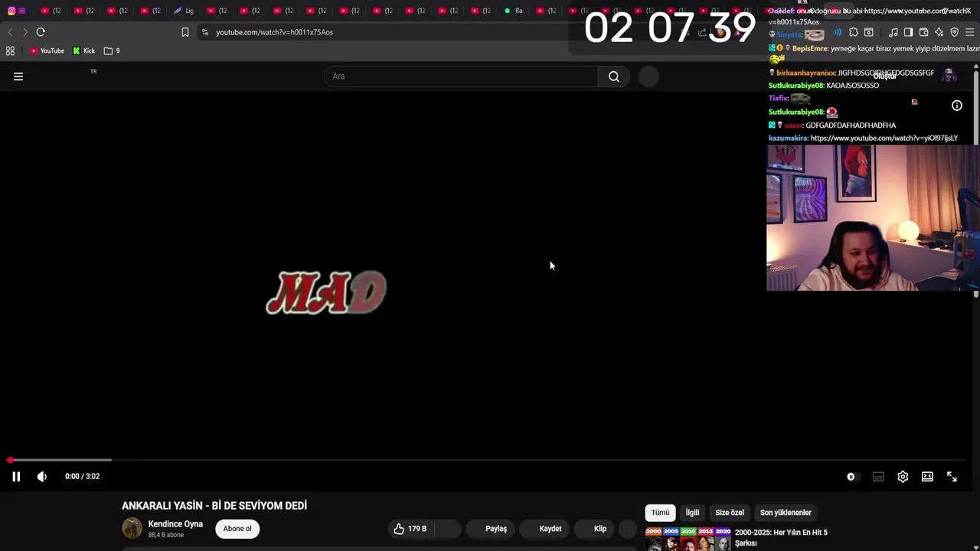Click the chat username birkaanhayranixx
Viewport: 980px width, 551px height.
[x=805, y=73]
